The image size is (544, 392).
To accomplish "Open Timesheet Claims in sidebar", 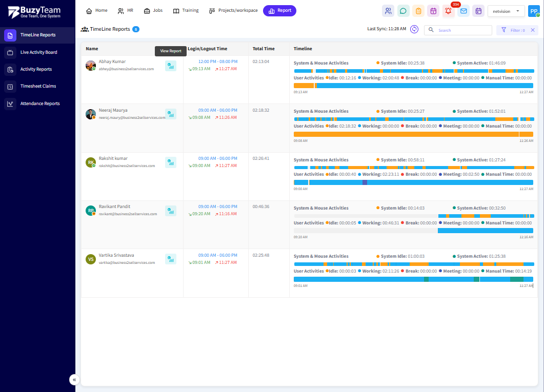I will (x=37, y=86).
